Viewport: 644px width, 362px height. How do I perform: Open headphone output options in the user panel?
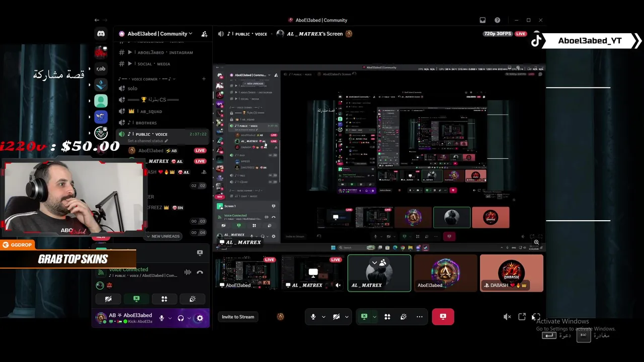pyautogui.click(x=189, y=318)
